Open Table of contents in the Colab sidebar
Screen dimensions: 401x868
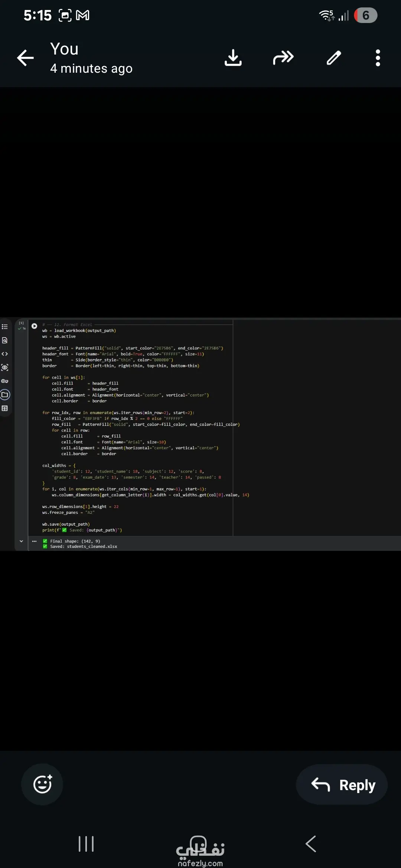[x=5, y=327]
